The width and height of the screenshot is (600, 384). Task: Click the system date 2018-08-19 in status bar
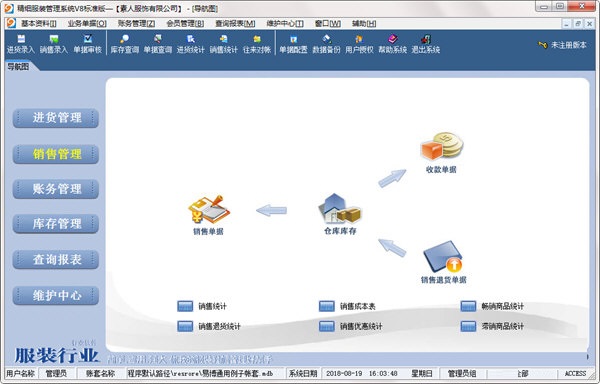click(344, 374)
